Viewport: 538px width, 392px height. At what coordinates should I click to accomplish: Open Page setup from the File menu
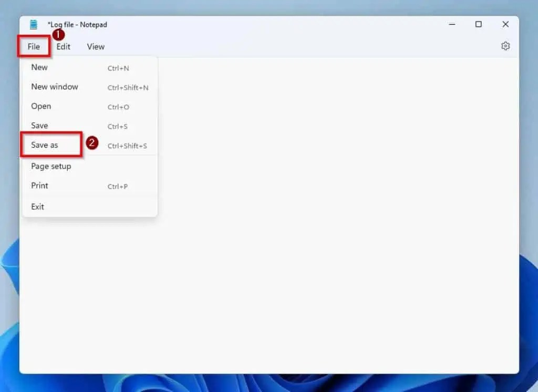click(50, 166)
